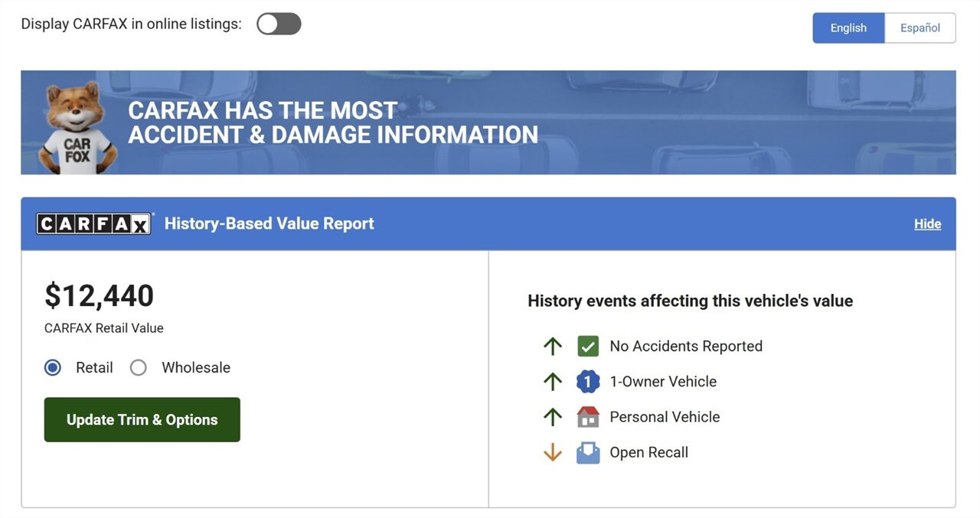The height and width of the screenshot is (518, 980).
Task: Switch language to Español
Action: tap(920, 28)
